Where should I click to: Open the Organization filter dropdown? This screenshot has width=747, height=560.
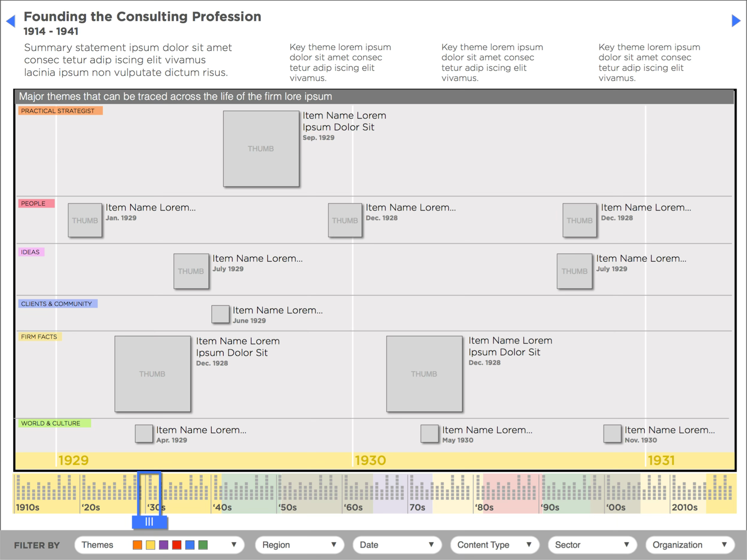[690, 545]
